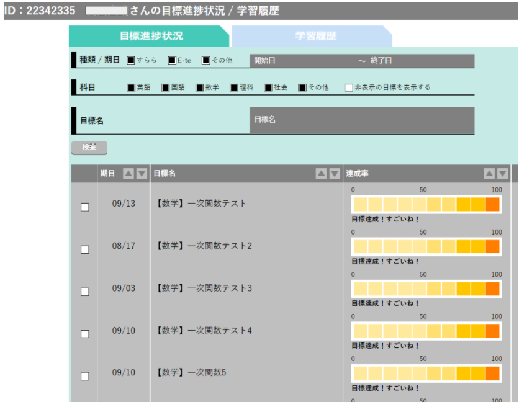The image size is (532, 407).
Task: Sort 達成率 column ascending
Action: click(x=489, y=174)
